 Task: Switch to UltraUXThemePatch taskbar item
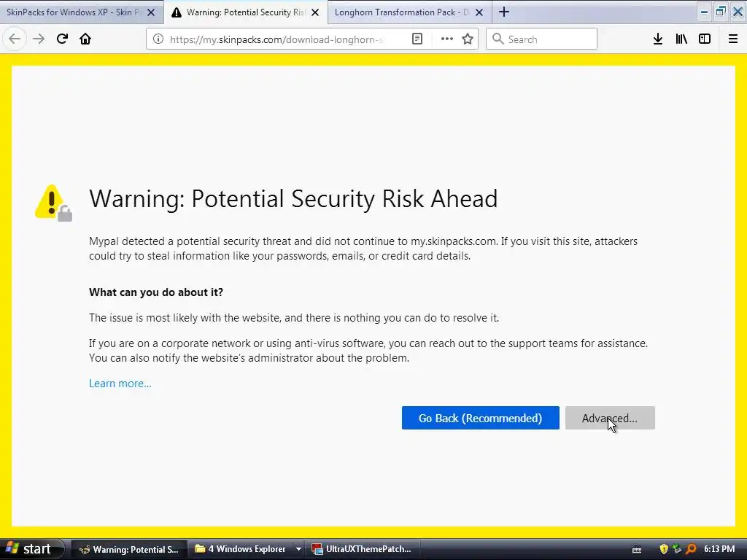363,549
